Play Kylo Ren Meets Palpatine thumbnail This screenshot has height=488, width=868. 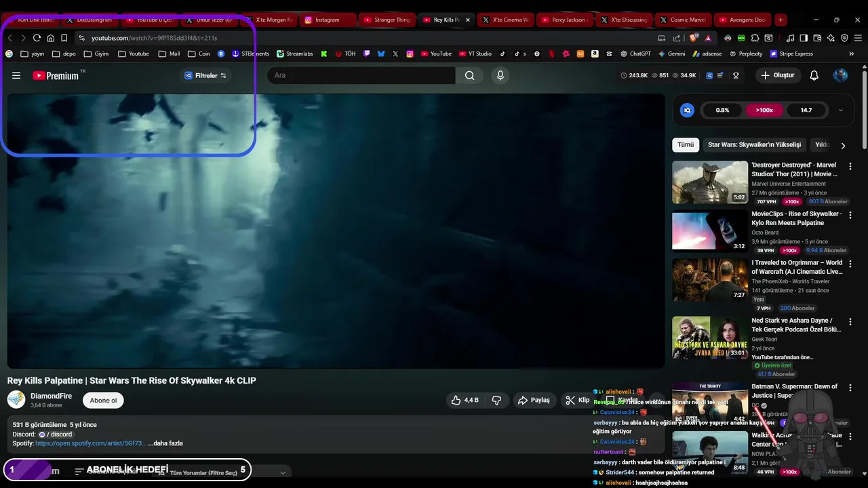pyautogui.click(x=710, y=231)
